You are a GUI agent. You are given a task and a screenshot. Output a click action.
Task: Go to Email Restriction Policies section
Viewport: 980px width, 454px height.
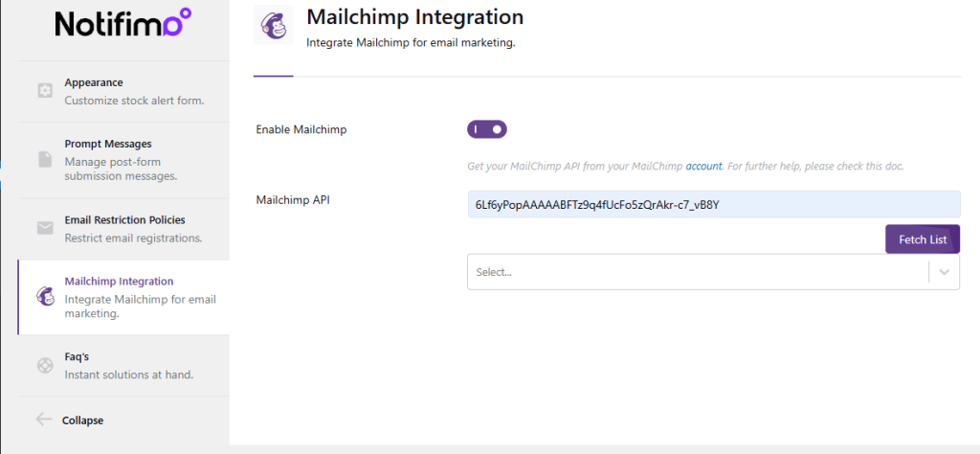pos(123,229)
